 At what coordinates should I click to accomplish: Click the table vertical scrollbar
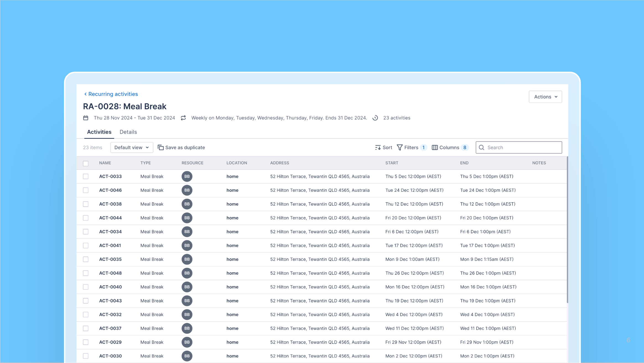[567, 230]
